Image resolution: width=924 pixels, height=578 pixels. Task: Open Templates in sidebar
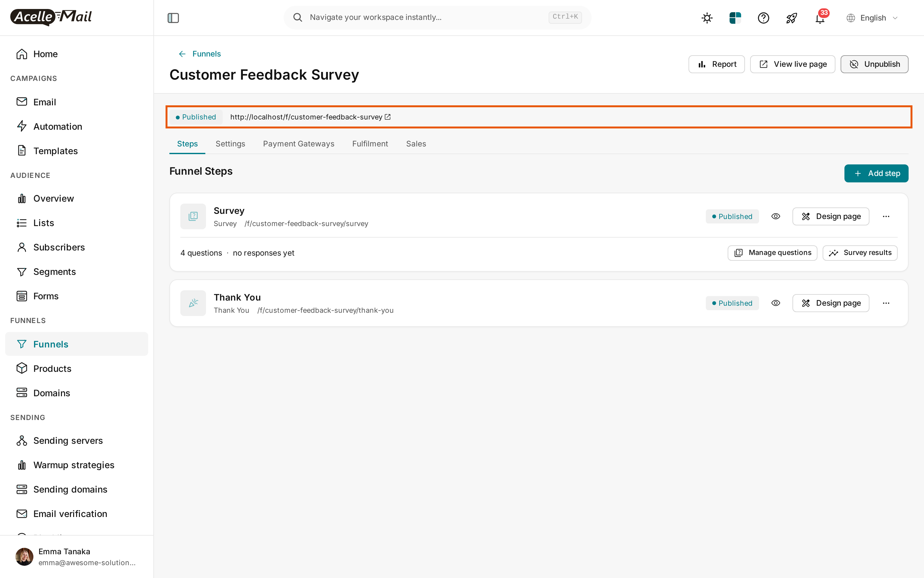(x=76, y=151)
